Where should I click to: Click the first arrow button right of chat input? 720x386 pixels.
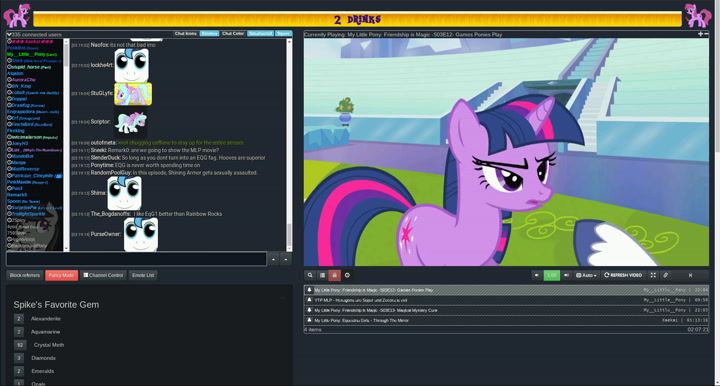pyautogui.click(x=273, y=259)
